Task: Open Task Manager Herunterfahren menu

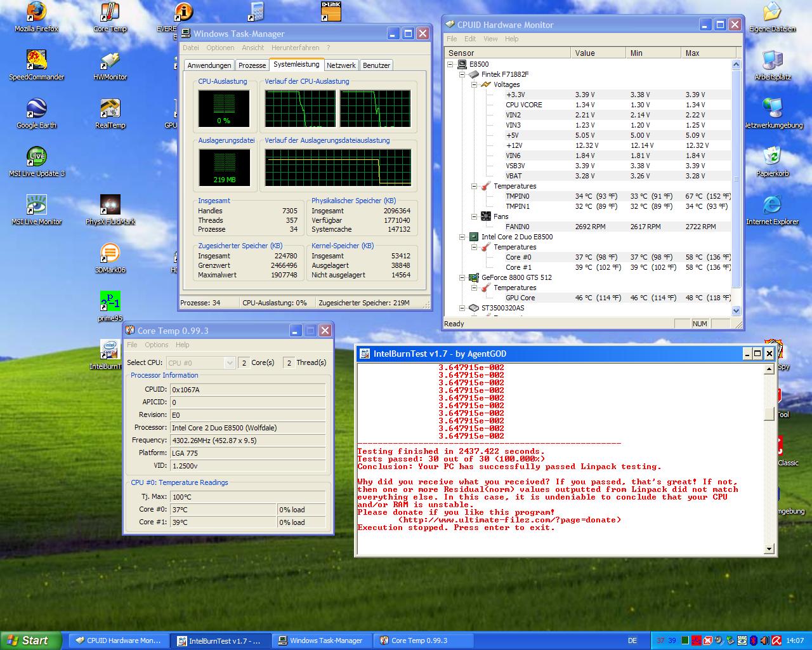Action: tap(296, 48)
